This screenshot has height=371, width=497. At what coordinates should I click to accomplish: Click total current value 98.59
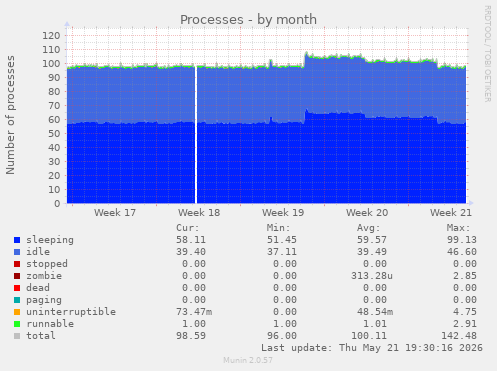191,336
